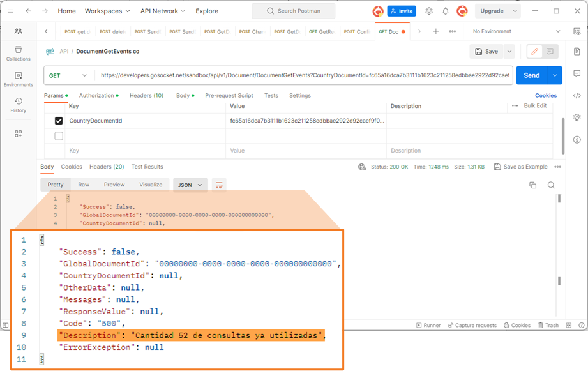
Task: Click the Invite button
Action: 402,11
